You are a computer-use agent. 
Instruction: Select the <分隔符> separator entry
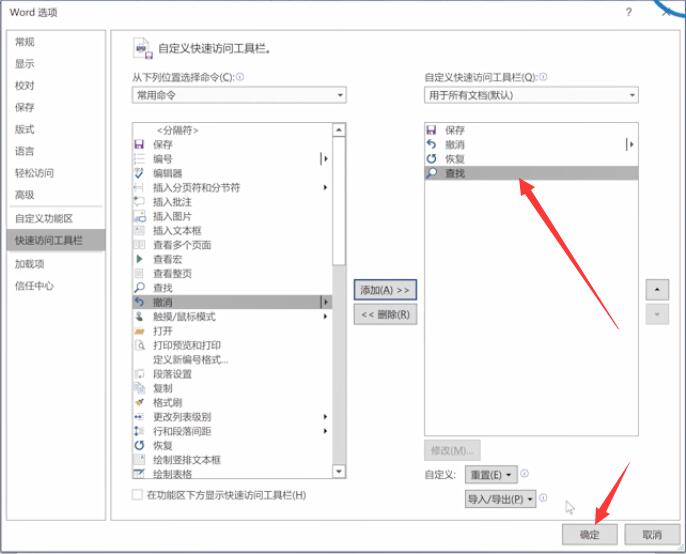tap(178, 130)
